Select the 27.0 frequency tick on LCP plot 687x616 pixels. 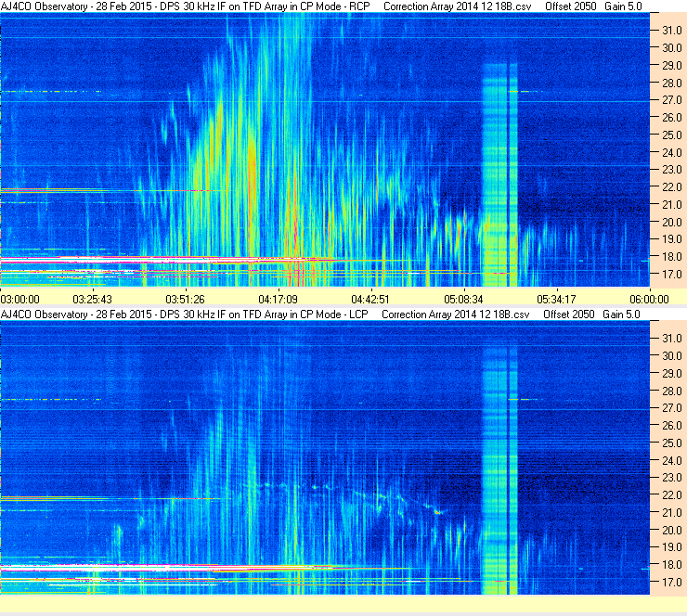tap(672, 408)
